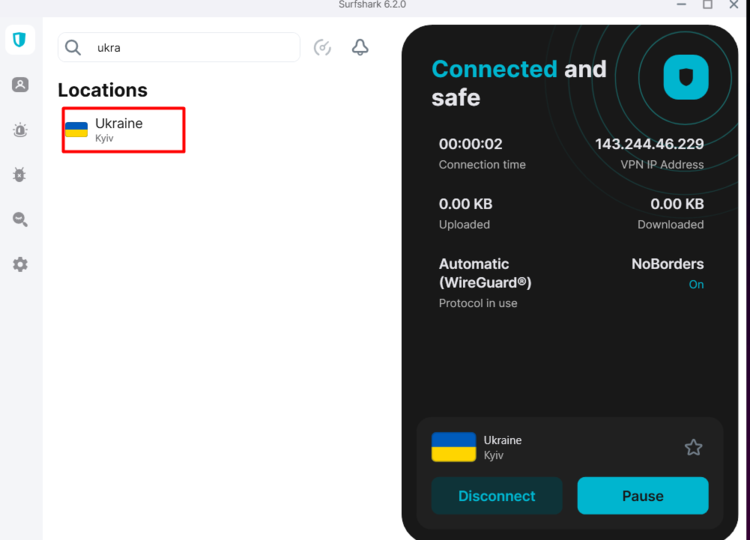This screenshot has width=750, height=540.
Task: Click the search magnifier icon in search box
Action: [x=73, y=47]
